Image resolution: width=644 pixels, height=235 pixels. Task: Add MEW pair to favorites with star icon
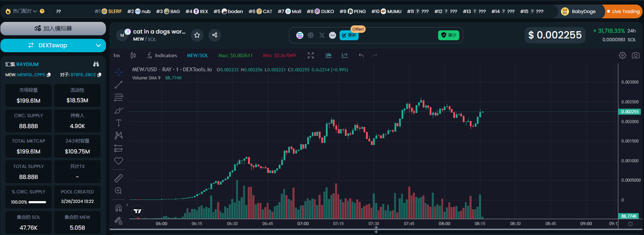[x=197, y=35]
